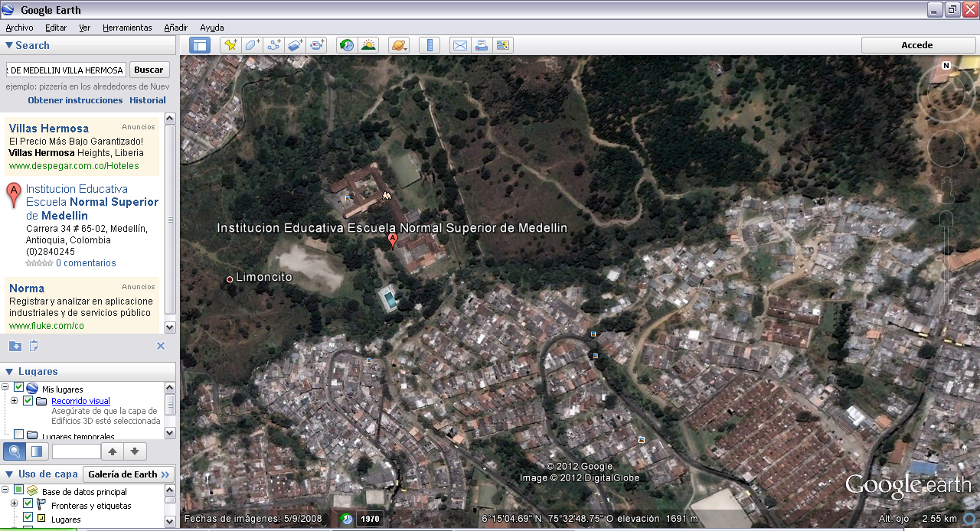Click the compass North indicator
The height and width of the screenshot is (531, 980).
coord(946,66)
